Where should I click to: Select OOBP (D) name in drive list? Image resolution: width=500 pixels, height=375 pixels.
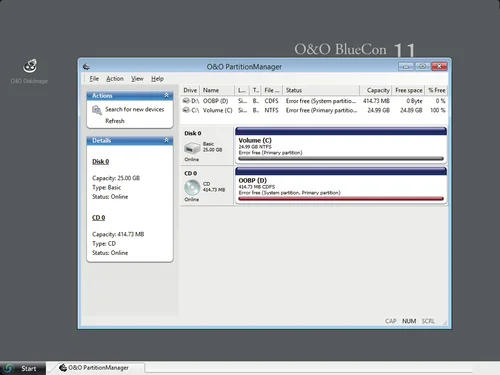tap(215, 101)
